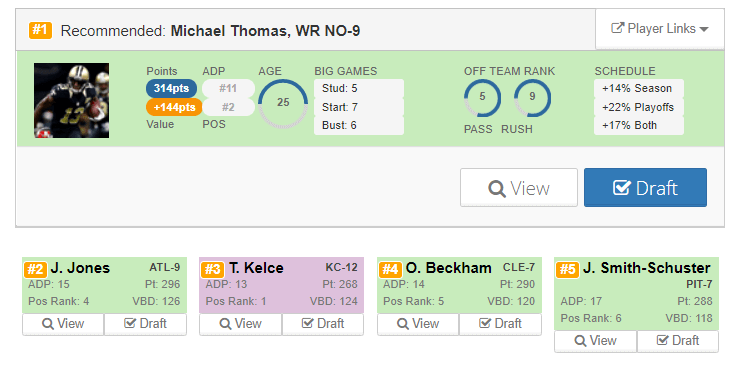The width and height of the screenshot is (729, 366).
Task: Click the large blue Draft button
Action: [x=645, y=188]
